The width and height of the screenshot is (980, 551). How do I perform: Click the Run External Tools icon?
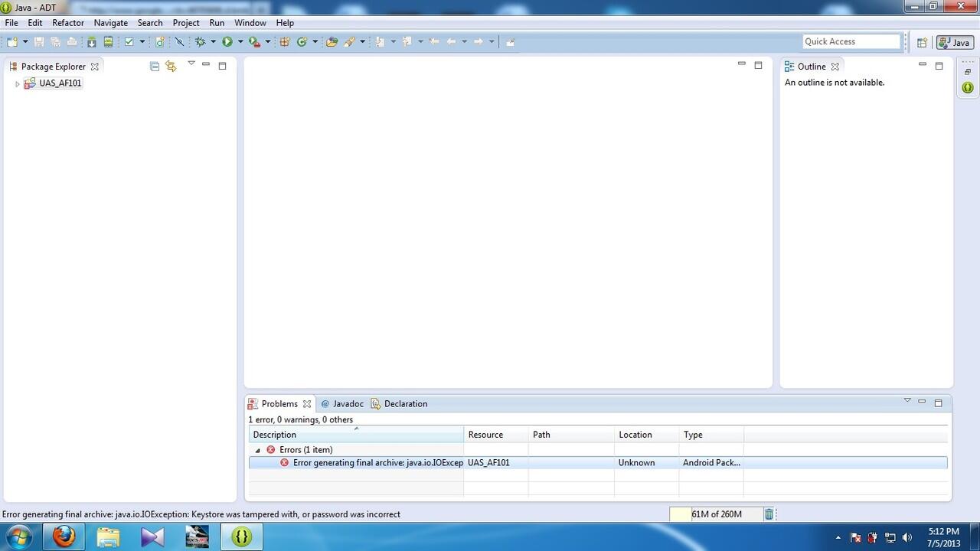(x=254, y=41)
